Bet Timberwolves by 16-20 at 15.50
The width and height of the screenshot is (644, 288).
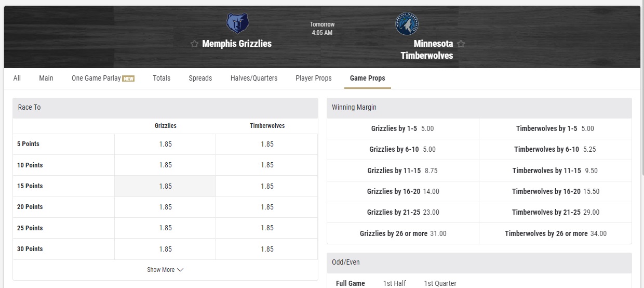(555, 191)
